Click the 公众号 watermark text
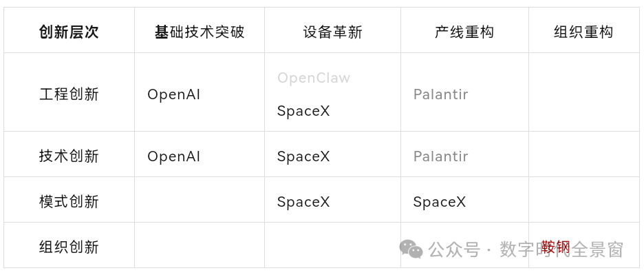Viewport: 644px width, 275px height. click(454, 249)
